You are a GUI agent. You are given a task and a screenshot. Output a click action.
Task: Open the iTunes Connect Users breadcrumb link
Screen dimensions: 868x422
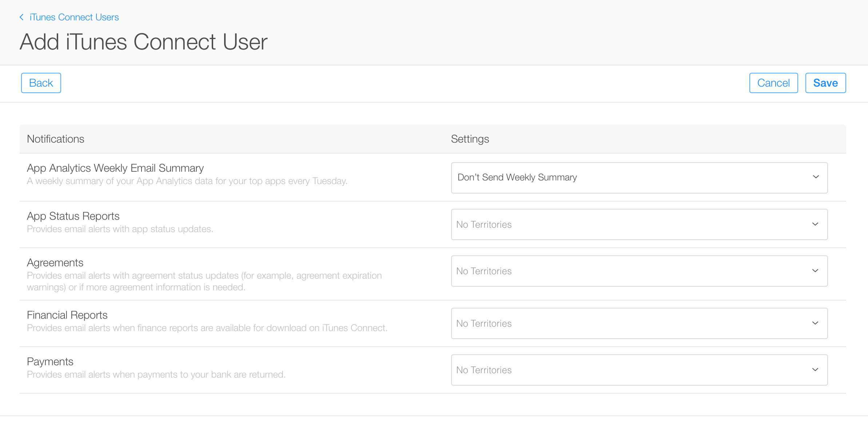74,17
